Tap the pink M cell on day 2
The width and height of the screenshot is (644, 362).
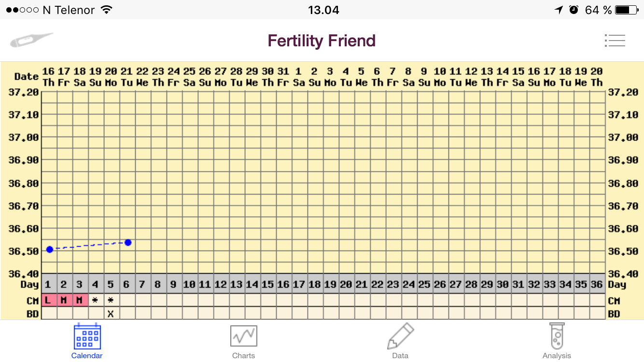tap(65, 301)
